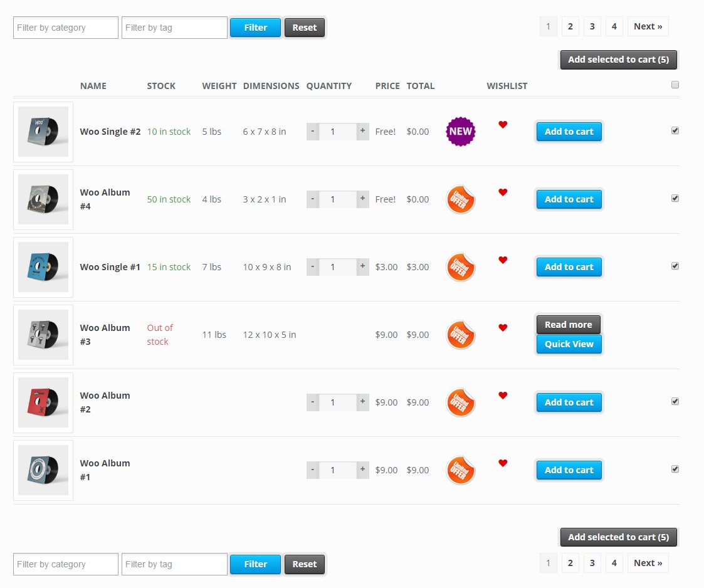
Task: Click top Add selected to cart (5) button
Action: pyautogui.click(x=618, y=60)
